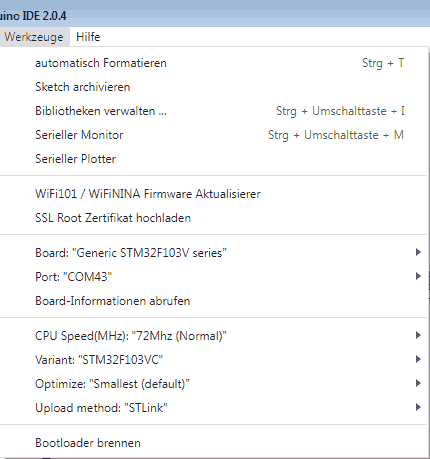Choose Sketch archivieren

tap(213, 87)
